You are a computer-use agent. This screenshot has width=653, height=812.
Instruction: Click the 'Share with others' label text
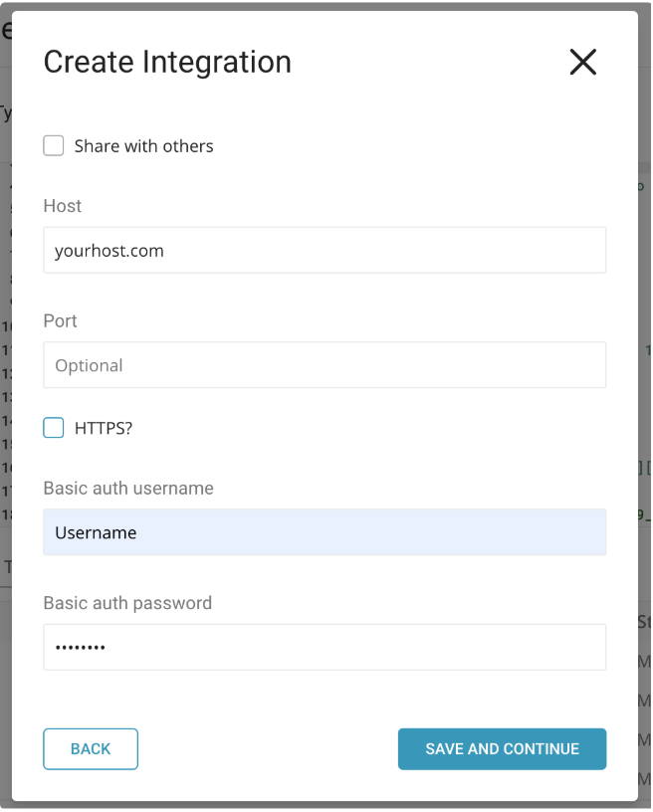143,146
